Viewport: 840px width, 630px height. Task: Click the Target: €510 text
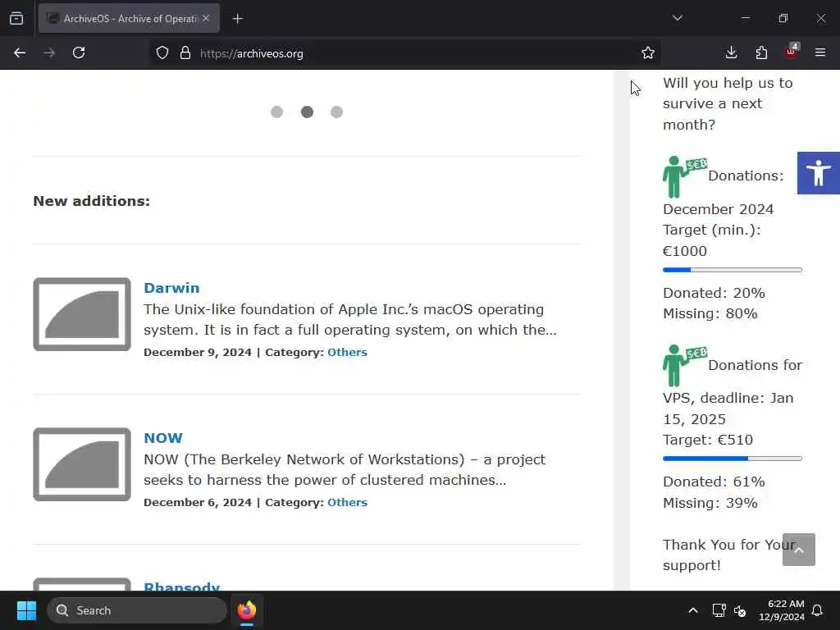708,440
